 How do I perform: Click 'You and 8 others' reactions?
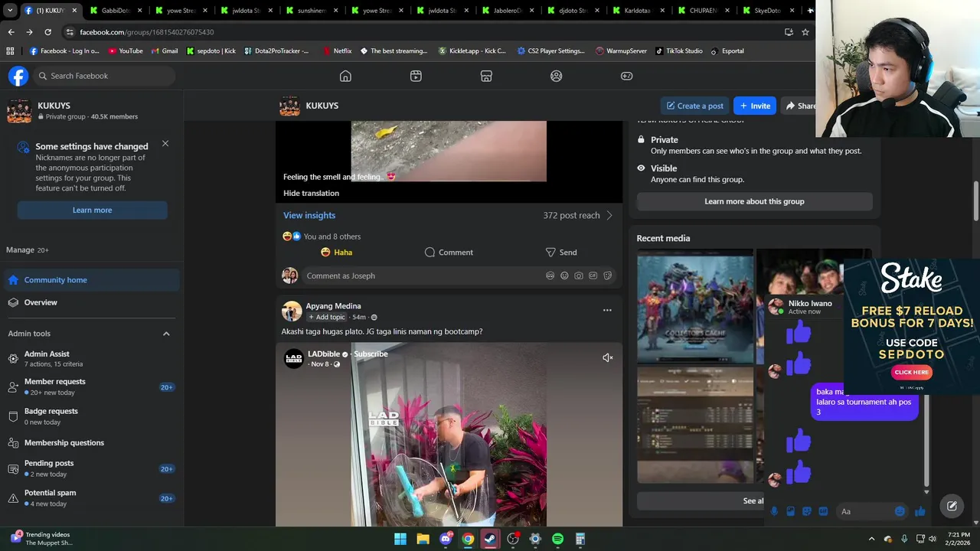coord(332,236)
